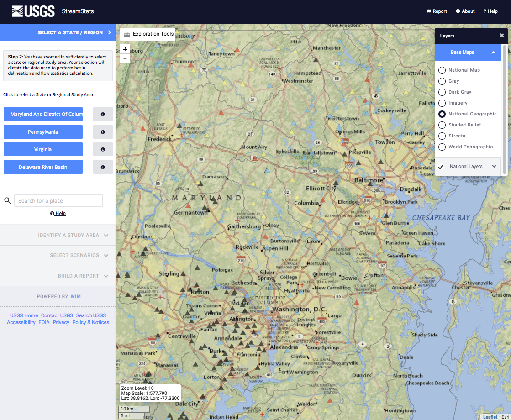Image resolution: width=511 pixels, height=420 pixels.
Task: Click info icon next to Pennsylvania
Action: pos(103,132)
